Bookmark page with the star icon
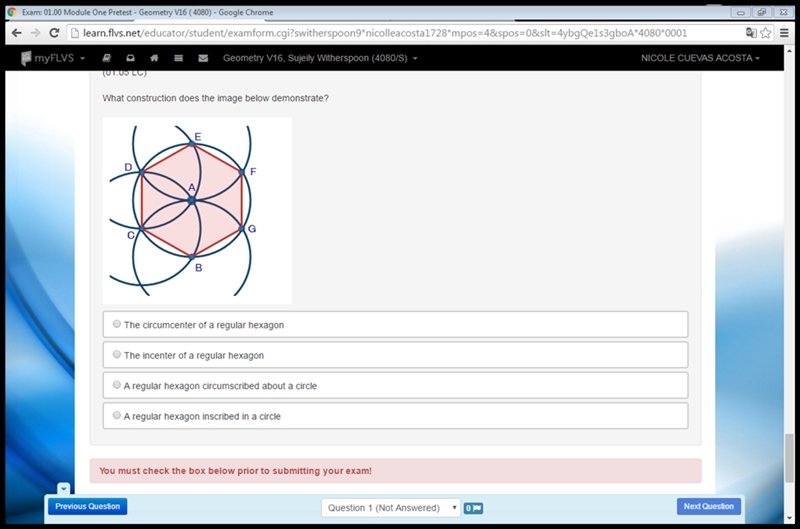 coord(765,33)
